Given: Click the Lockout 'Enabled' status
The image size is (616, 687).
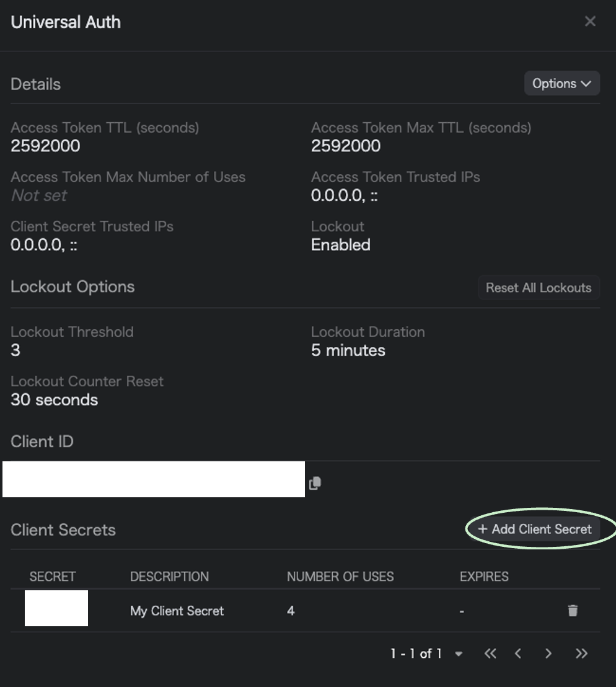Looking at the screenshot, I should click(341, 245).
